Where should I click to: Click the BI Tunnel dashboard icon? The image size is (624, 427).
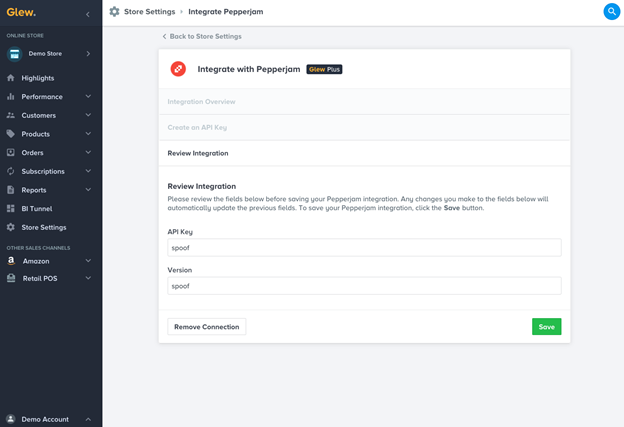pyautogui.click(x=11, y=209)
